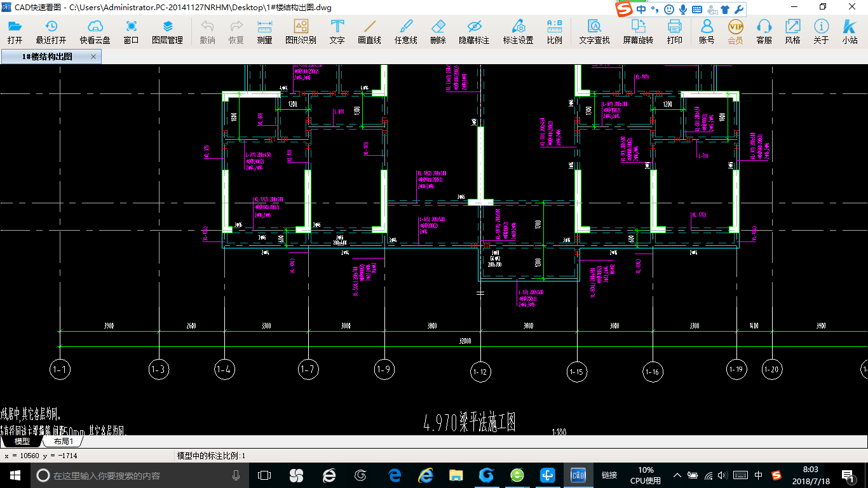Toggle 隐藏标注 hide annotations

[x=474, y=31]
